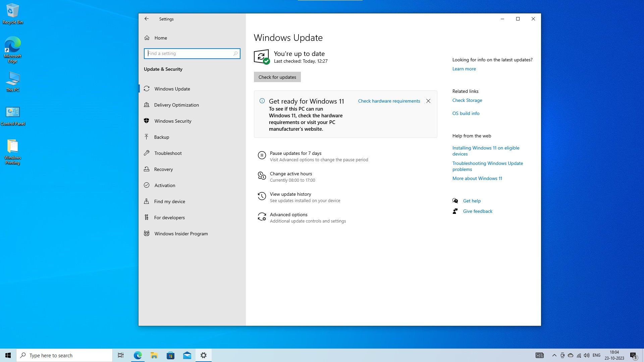
Task: Open the Check hardware requirements link
Action: pyautogui.click(x=389, y=101)
